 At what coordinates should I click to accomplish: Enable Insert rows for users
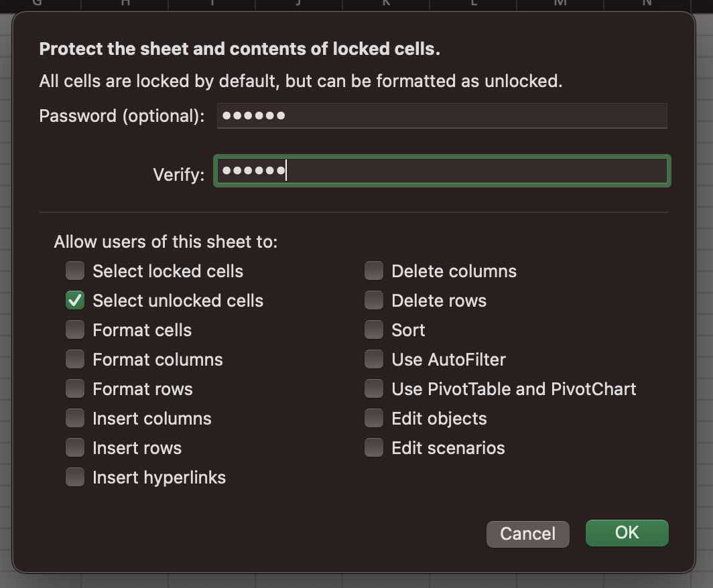(75, 447)
